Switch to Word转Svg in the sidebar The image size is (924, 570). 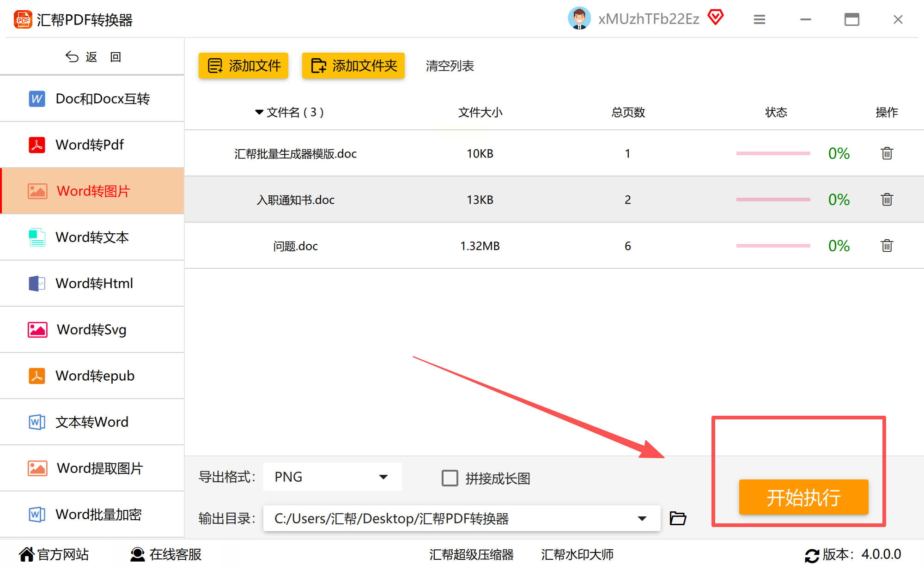tap(91, 329)
